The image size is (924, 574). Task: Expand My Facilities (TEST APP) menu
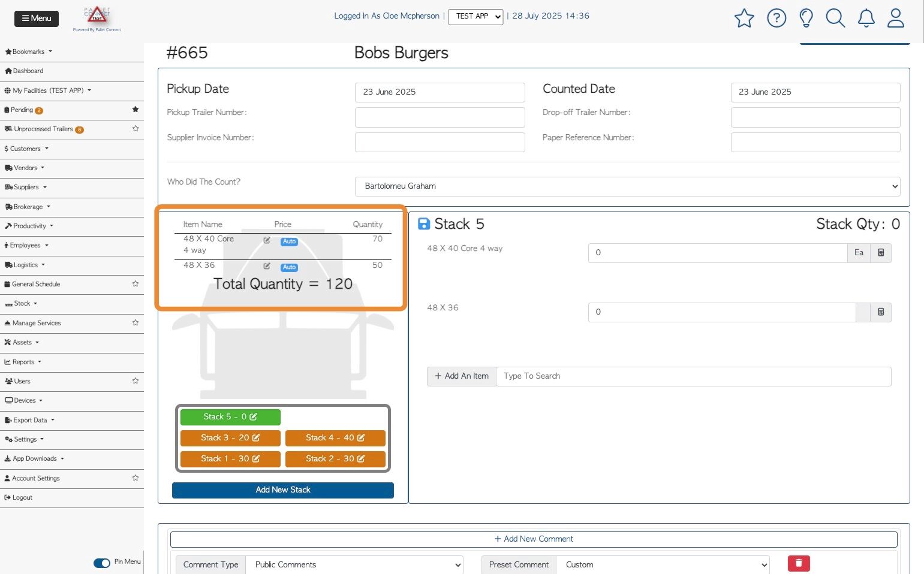click(x=48, y=90)
